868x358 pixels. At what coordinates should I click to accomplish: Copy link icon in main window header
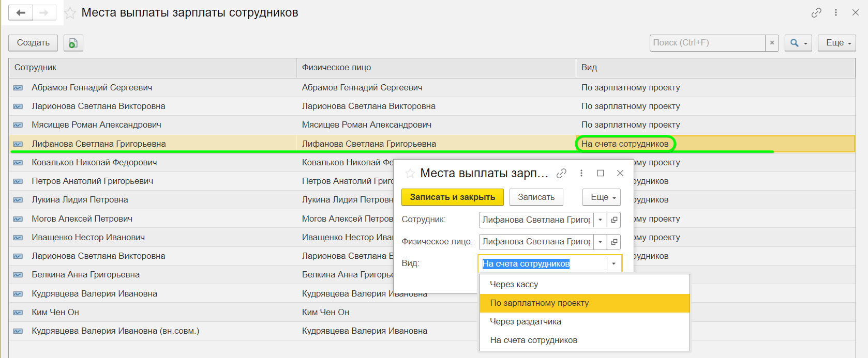point(816,13)
